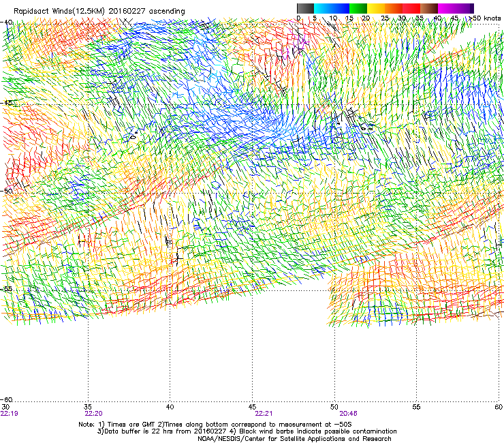Click the longitude label '50'
Screen dimensions: 504x443
click(334, 407)
